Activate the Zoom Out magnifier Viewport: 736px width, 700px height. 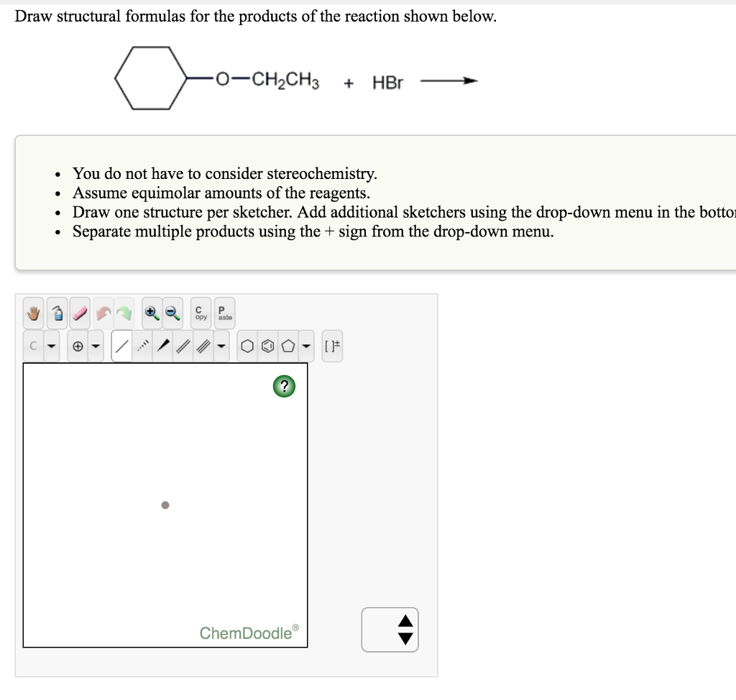point(171,313)
